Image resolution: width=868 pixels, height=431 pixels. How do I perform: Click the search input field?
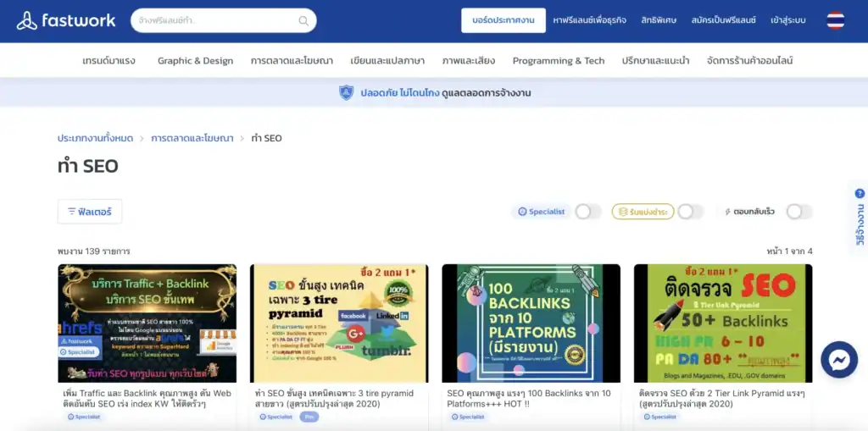pyautogui.click(x=216, y=21)
